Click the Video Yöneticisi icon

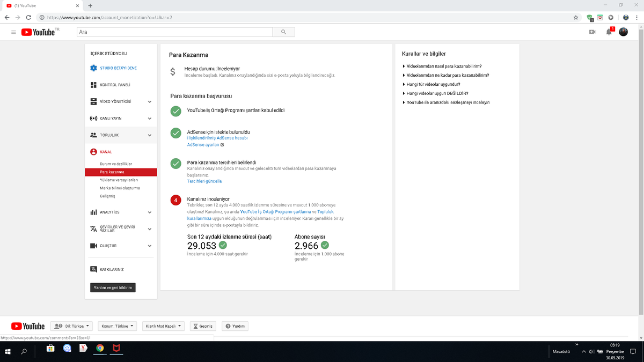click(x=93, y=101)
